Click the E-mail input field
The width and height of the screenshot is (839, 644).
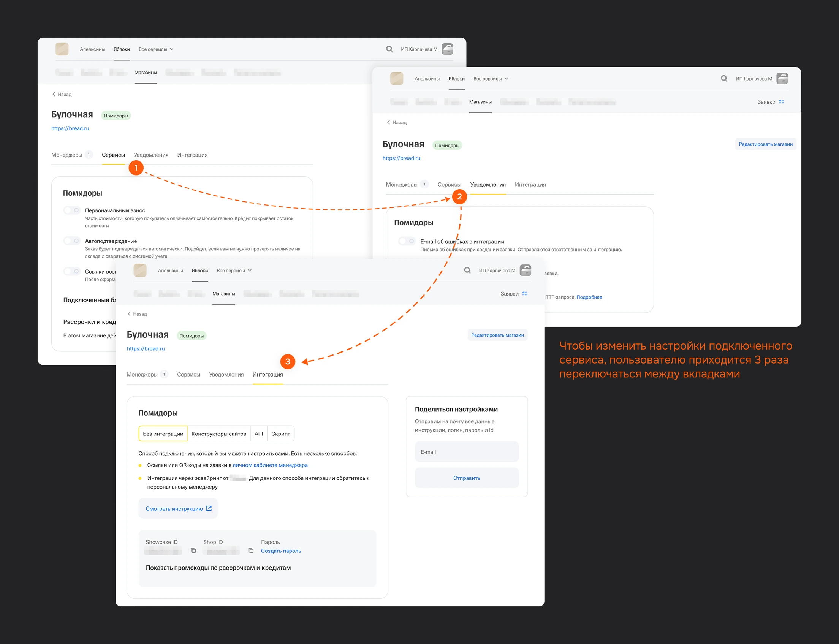coord(467,452)
